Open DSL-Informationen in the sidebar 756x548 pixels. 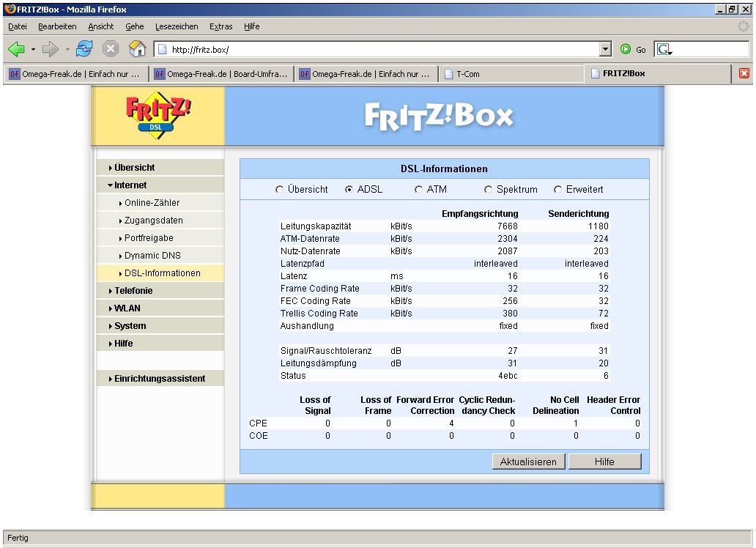(x=160, y=273)
